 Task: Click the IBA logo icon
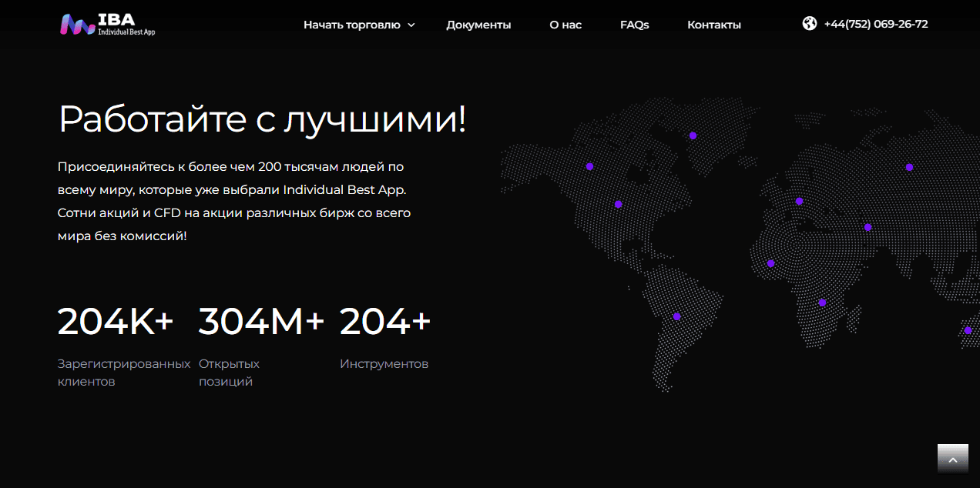pyautogui.click(x=77, y=25)
